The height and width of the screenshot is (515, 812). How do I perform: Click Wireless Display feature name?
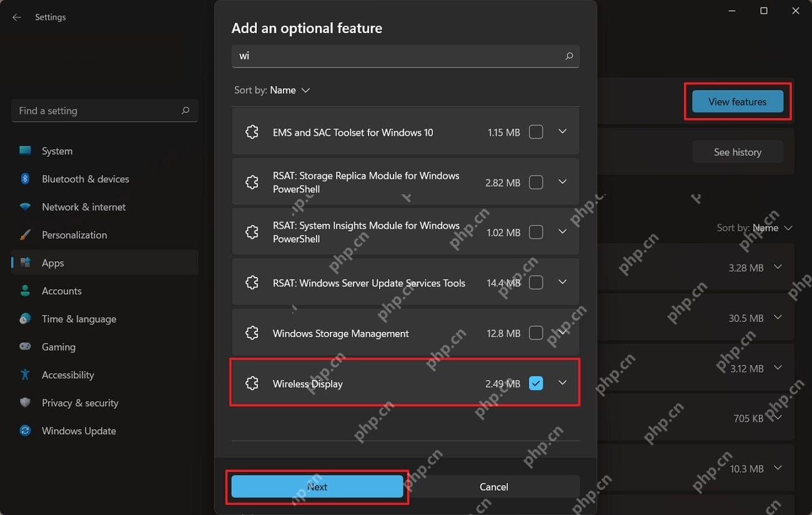(x=308, y=384)
